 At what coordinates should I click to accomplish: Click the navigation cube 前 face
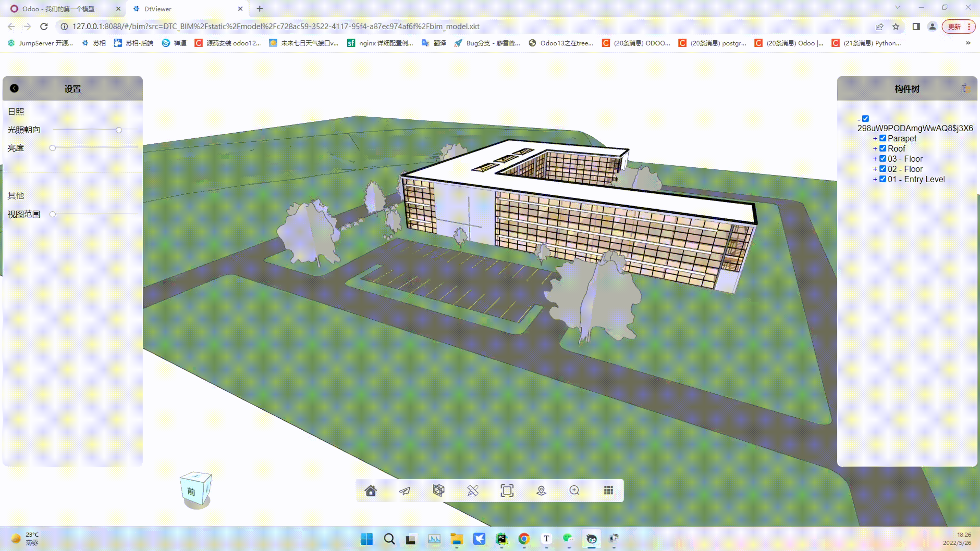click(x=191, y=492)
